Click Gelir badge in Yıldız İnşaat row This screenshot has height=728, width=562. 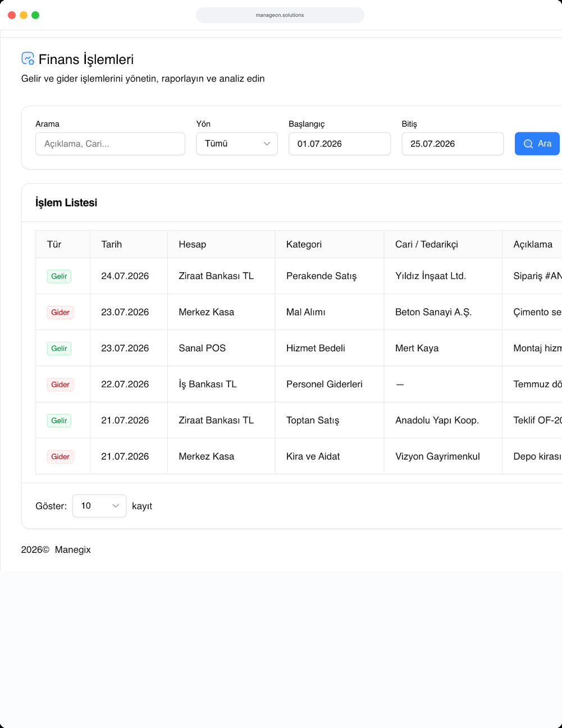[59, 276]
